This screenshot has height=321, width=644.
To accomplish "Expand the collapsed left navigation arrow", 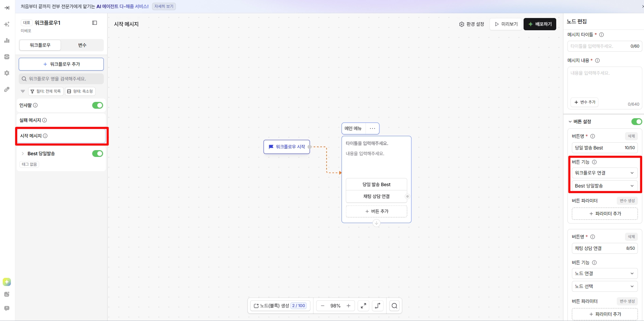I will [7, 8].
